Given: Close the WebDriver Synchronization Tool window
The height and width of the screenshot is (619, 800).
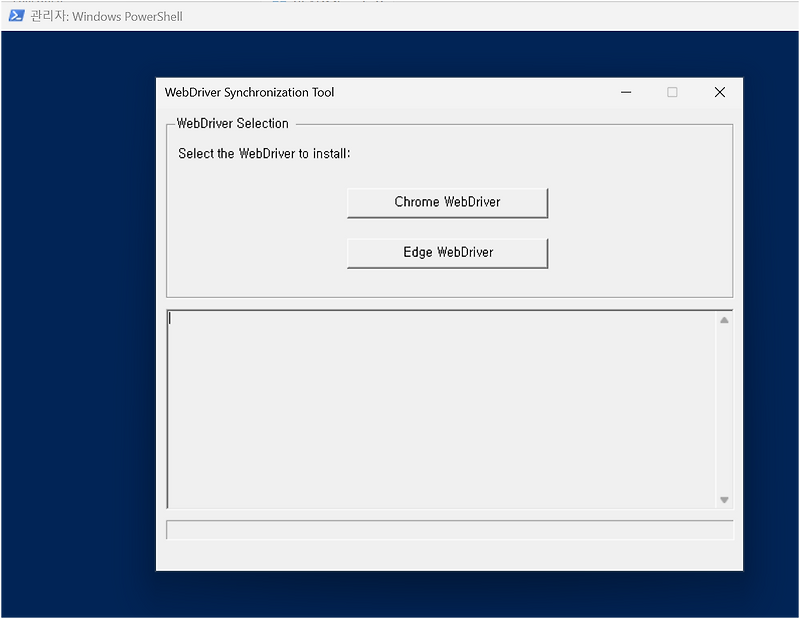Looking at the screenshot, I should tap(719, 92).
